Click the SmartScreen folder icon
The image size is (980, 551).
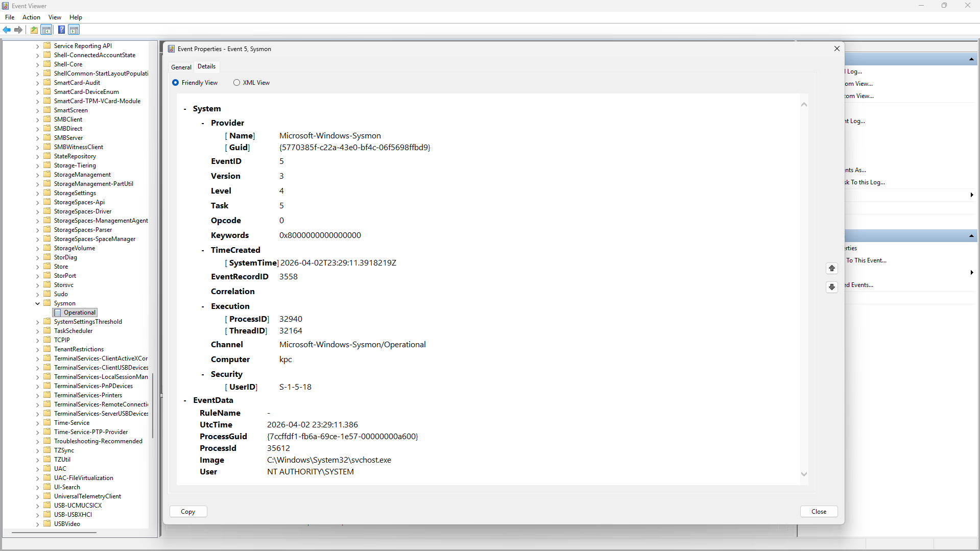tap(47, 110)
